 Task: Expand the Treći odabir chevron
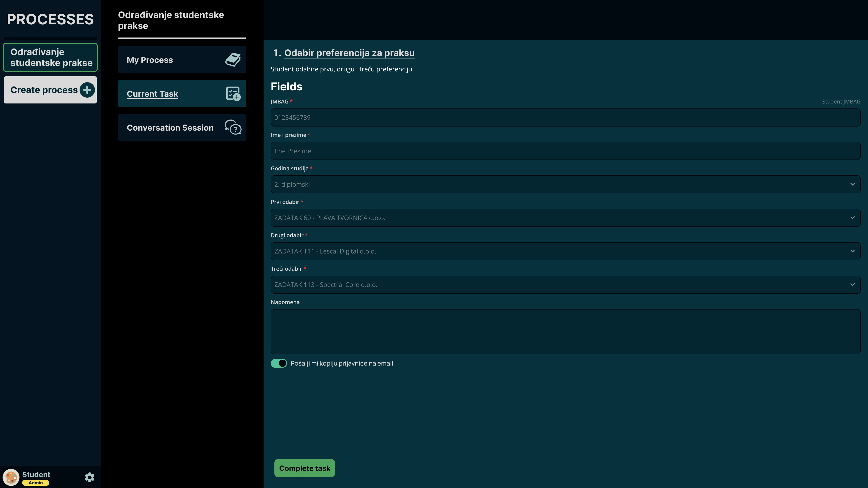point(852,285)
